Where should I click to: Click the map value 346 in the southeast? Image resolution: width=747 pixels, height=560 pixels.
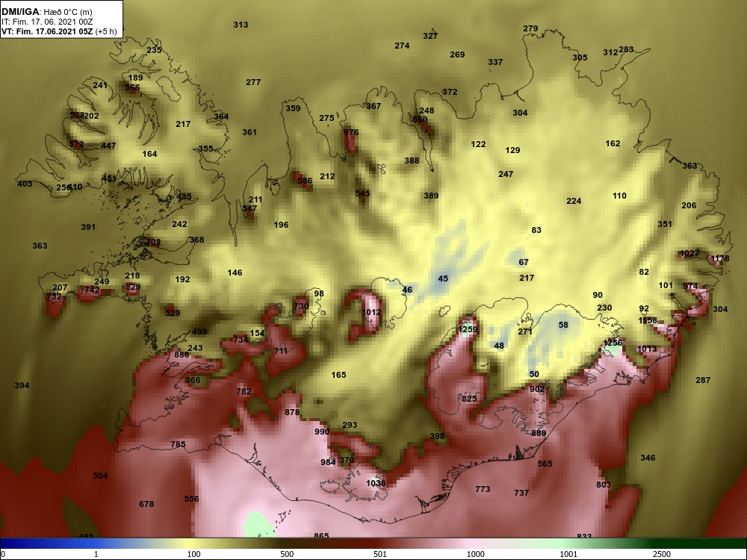[x=648, y=458]
